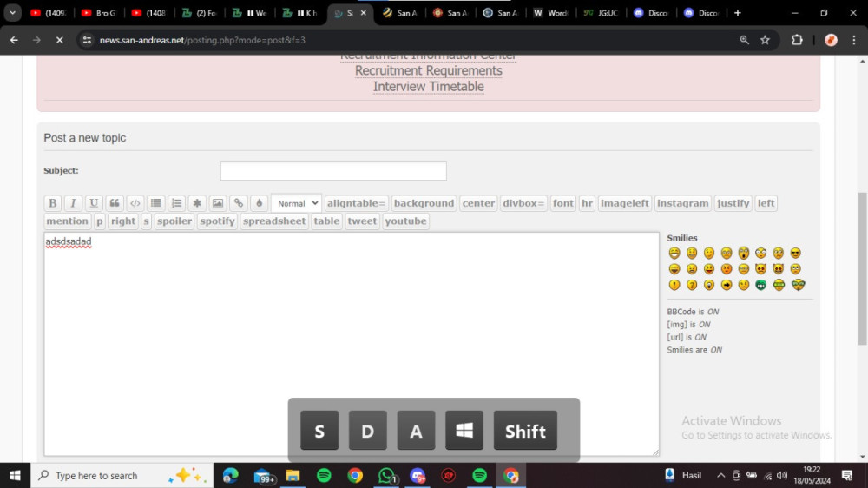Switch to the Word browser tab
Screen dimensions: 868x488
[x=551, y=13]
